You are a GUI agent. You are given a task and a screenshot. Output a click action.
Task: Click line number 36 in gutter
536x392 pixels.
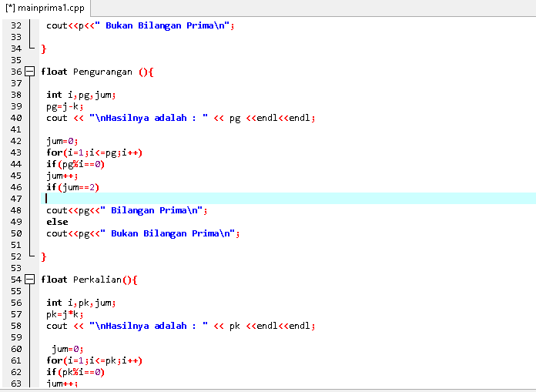[15, 72]
